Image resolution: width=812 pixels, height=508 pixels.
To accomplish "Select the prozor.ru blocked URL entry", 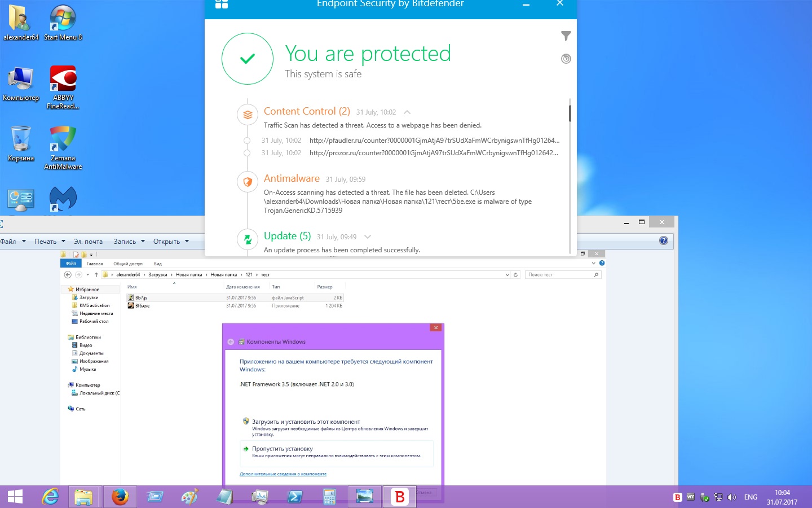I will coord(434,153).
